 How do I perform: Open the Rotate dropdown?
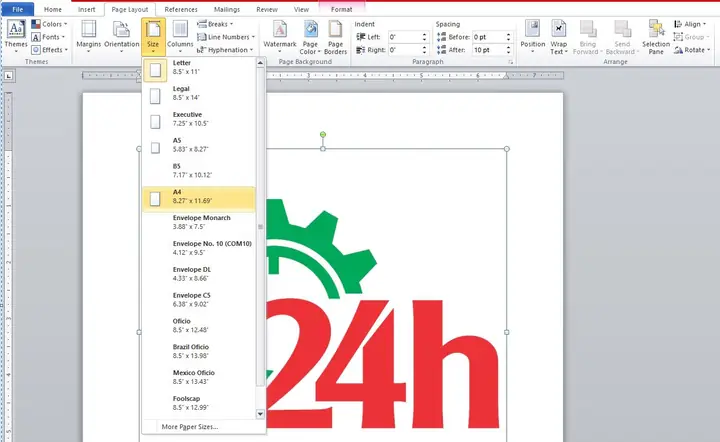point(692,50)
